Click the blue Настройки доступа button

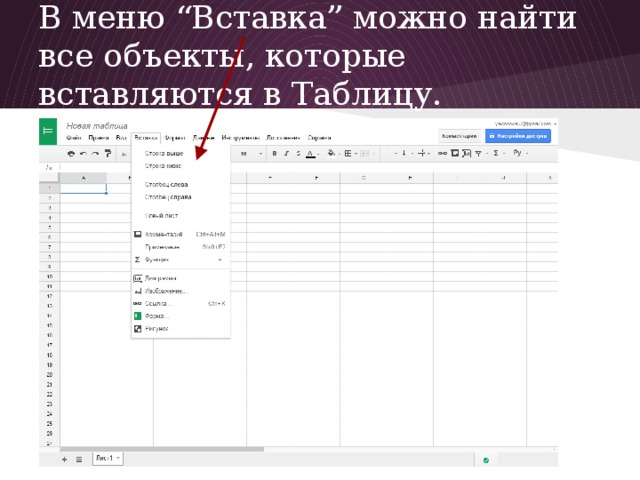tap(518, 136)
